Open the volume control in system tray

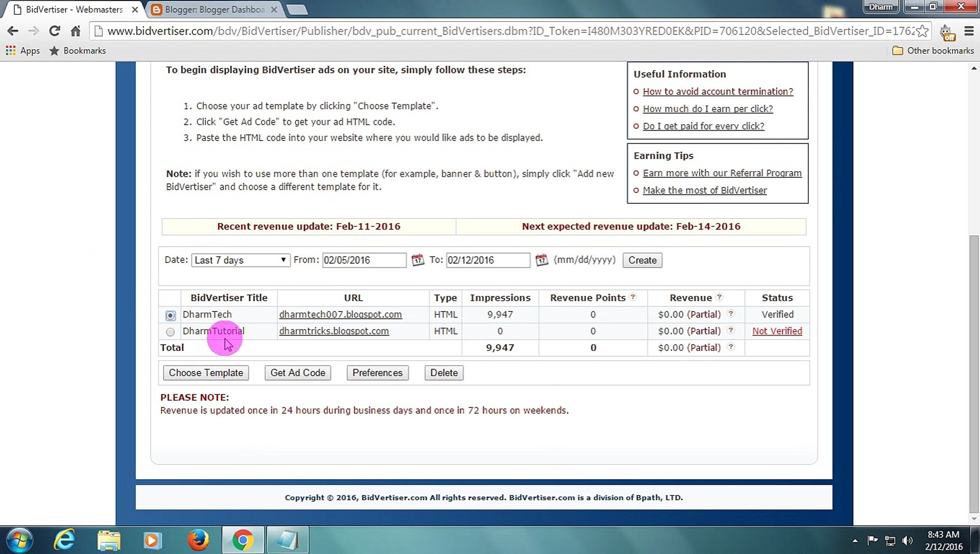pos(908,540)
